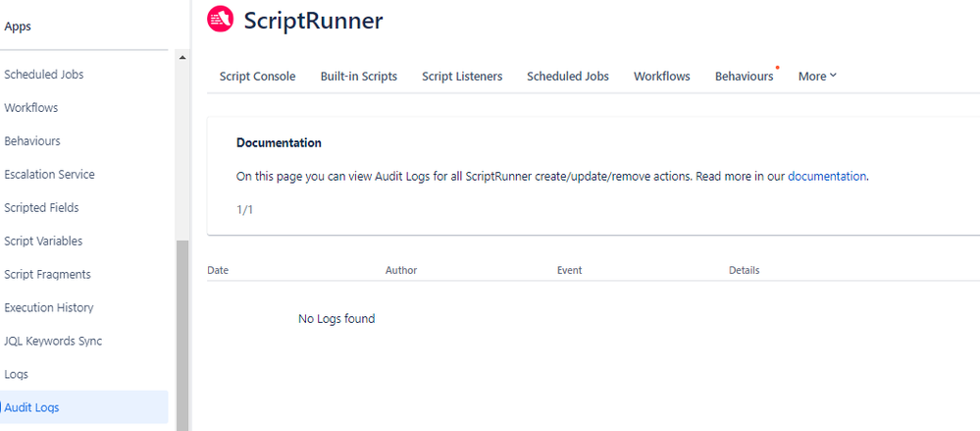Open the Script Listeners tab
The width and height of the screenshot is (980, 431).
pyautogui.click(x=462, y=77)
